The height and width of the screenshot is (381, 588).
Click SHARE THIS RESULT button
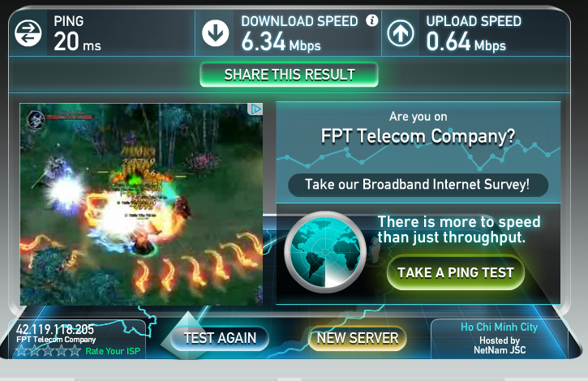[289, 75]
